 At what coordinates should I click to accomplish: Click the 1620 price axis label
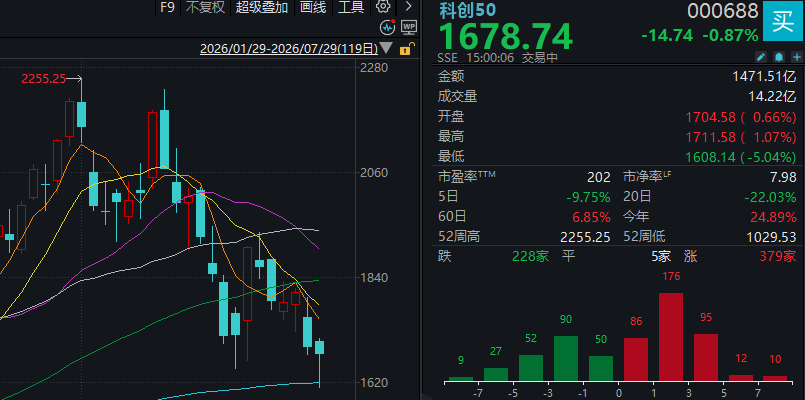coord(374,383)
